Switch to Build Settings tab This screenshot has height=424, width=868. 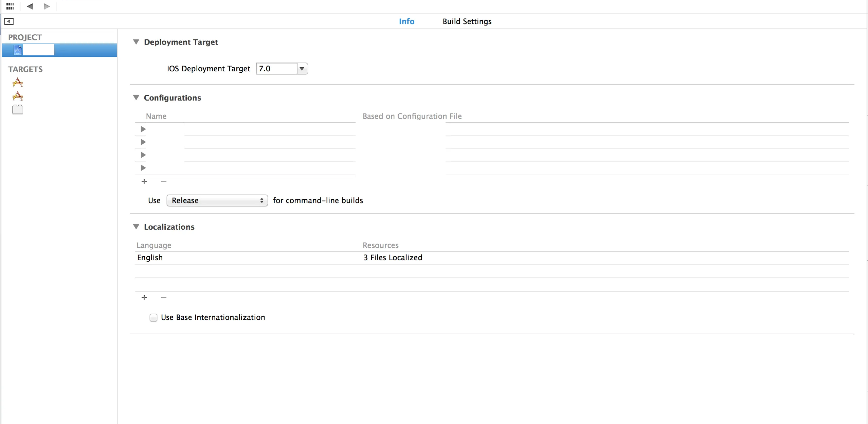[x=467, y=22]
